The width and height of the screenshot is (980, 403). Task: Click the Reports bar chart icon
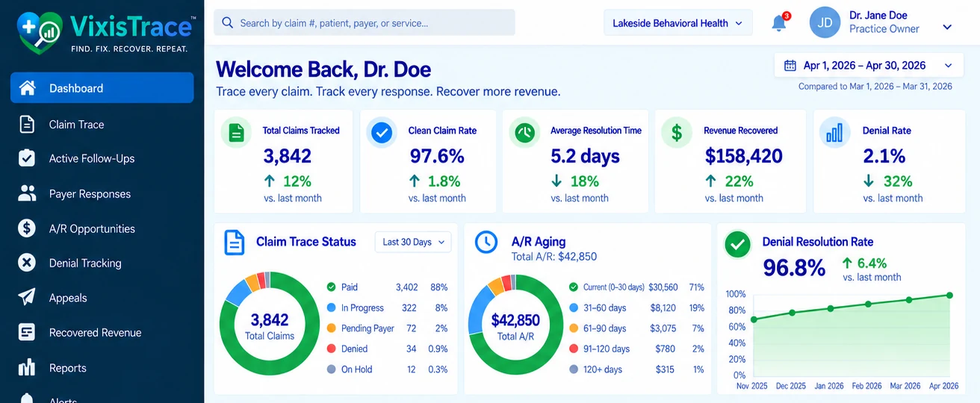click(27, 367)
